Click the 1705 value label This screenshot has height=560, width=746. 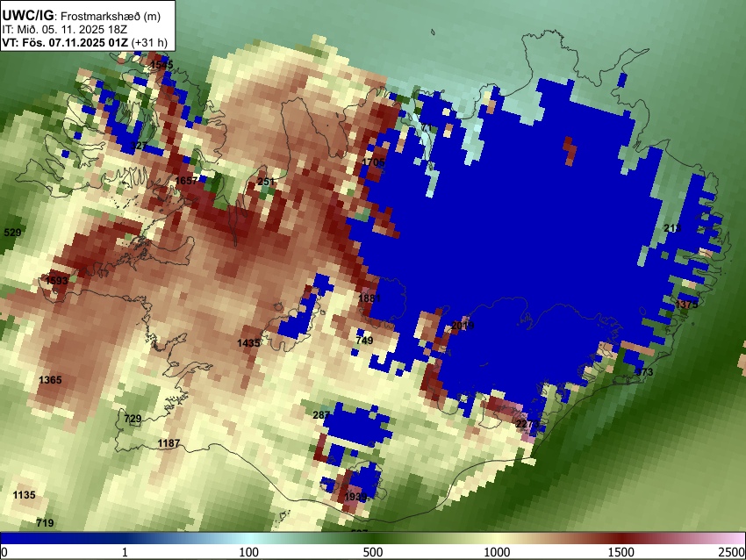[373, 162]
